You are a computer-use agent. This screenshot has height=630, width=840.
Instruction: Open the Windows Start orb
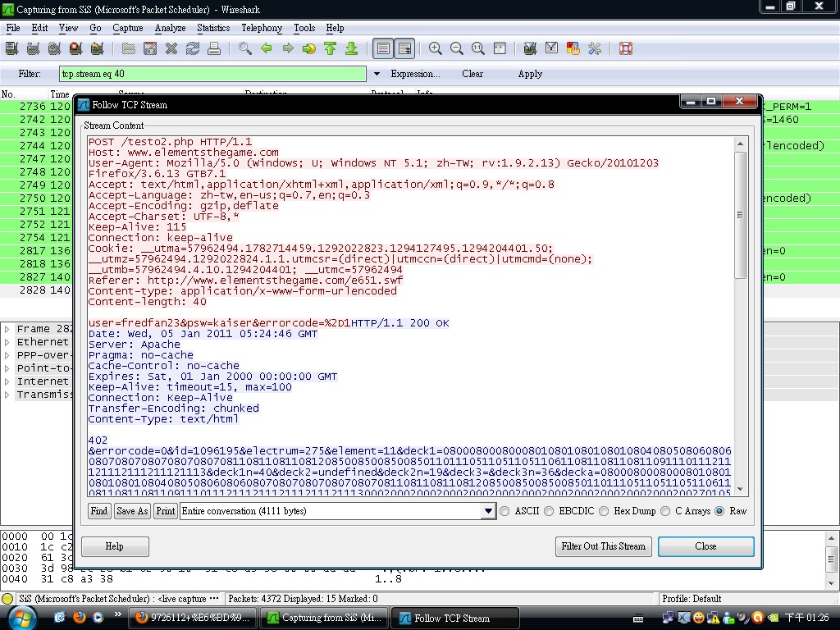pos(21,618)
